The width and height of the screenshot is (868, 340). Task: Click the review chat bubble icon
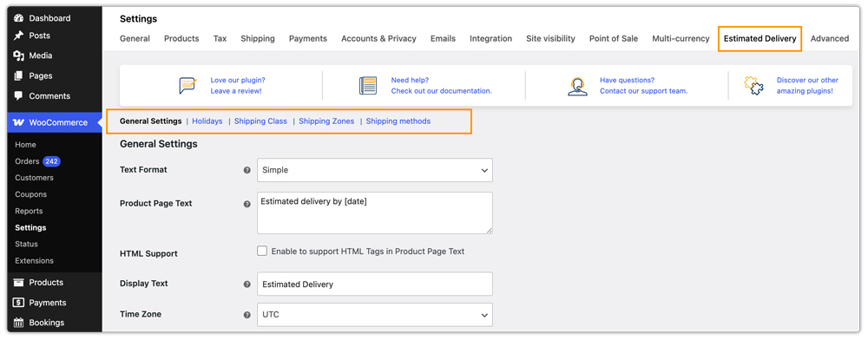pos(188,86)
